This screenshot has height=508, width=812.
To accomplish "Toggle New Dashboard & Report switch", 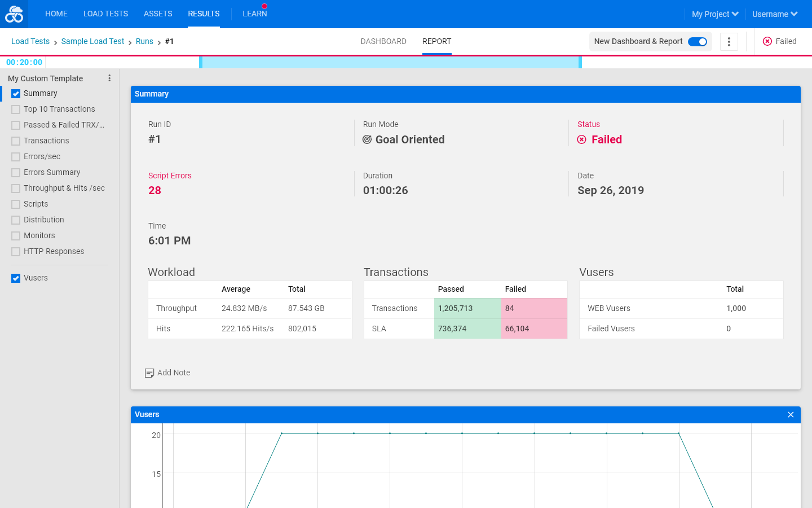I will tap(698, 42).
